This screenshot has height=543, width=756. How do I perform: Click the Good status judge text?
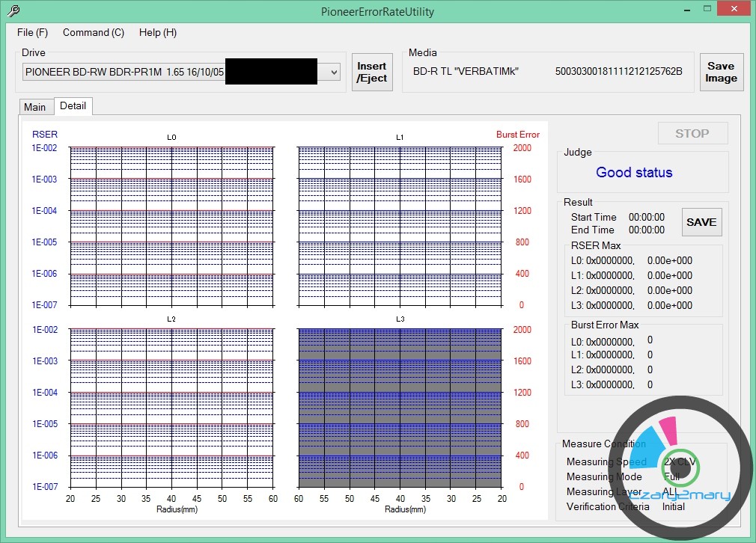(634, 172)
